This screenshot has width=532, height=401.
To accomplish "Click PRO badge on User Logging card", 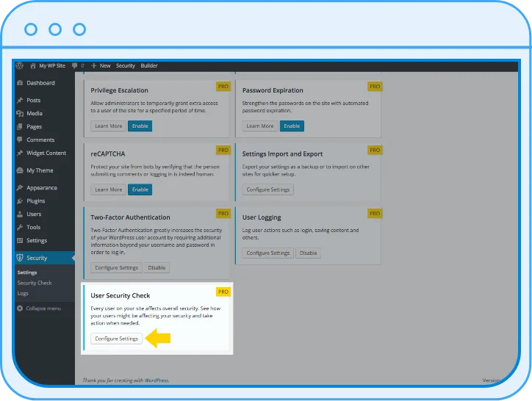I will [x=375, y=214].
